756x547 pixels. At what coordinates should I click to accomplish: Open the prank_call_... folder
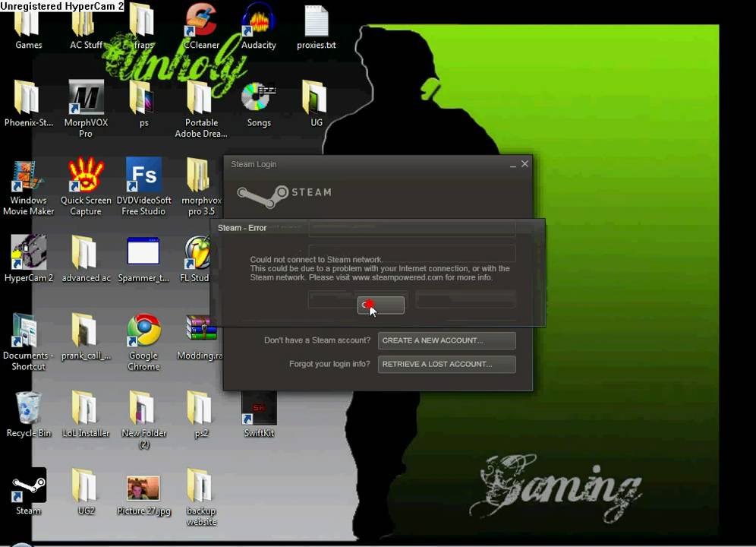[x=86, y=337]
